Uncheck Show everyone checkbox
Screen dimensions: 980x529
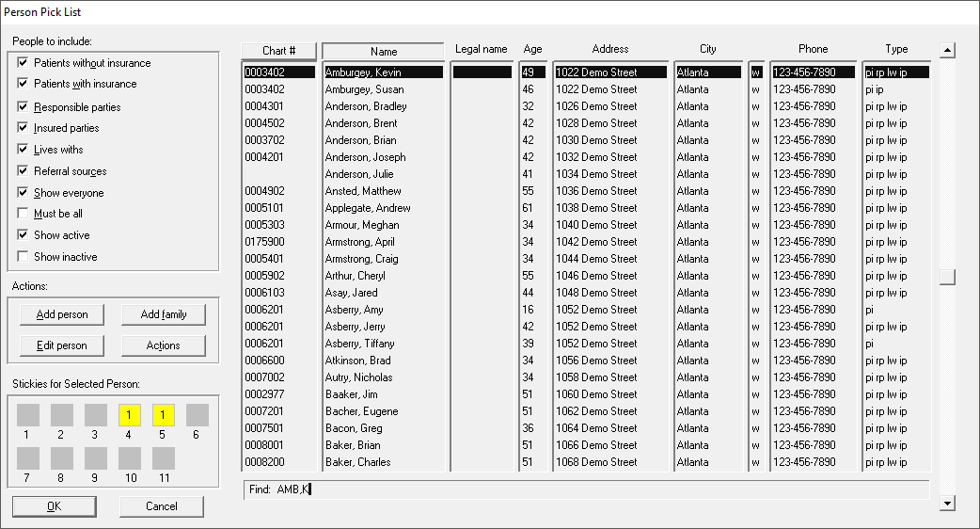[23, 193]
